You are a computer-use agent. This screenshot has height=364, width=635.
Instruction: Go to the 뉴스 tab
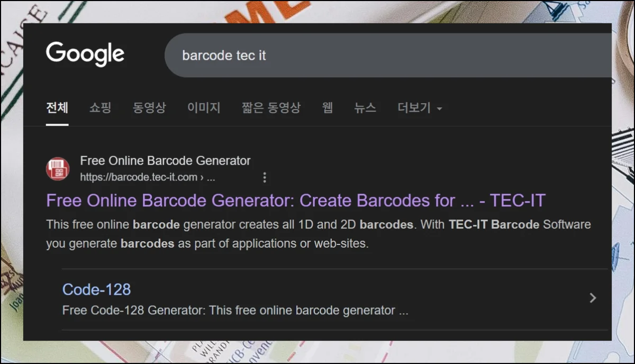(x=365, y=108)
